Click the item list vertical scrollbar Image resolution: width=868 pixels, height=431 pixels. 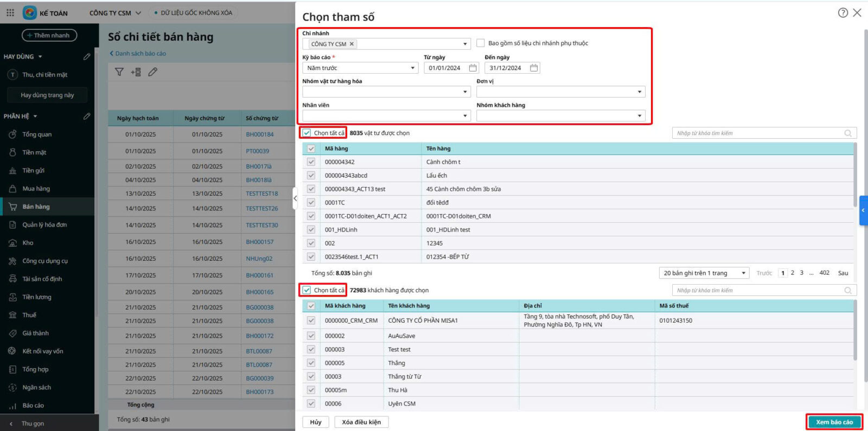click(x=855, y=173)
